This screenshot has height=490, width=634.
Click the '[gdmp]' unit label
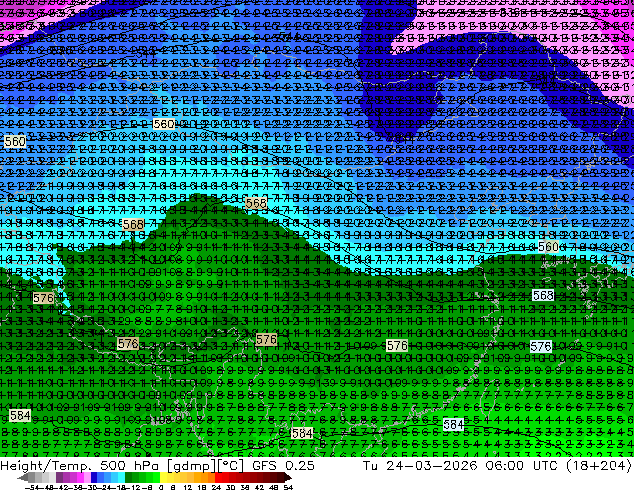click(x=190, y=466)
